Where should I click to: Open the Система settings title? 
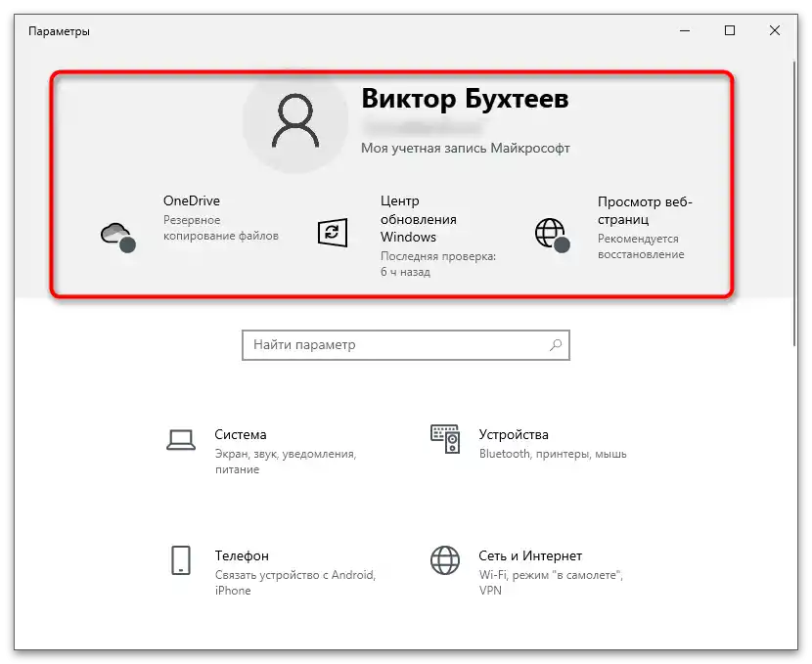coord(241,435)
